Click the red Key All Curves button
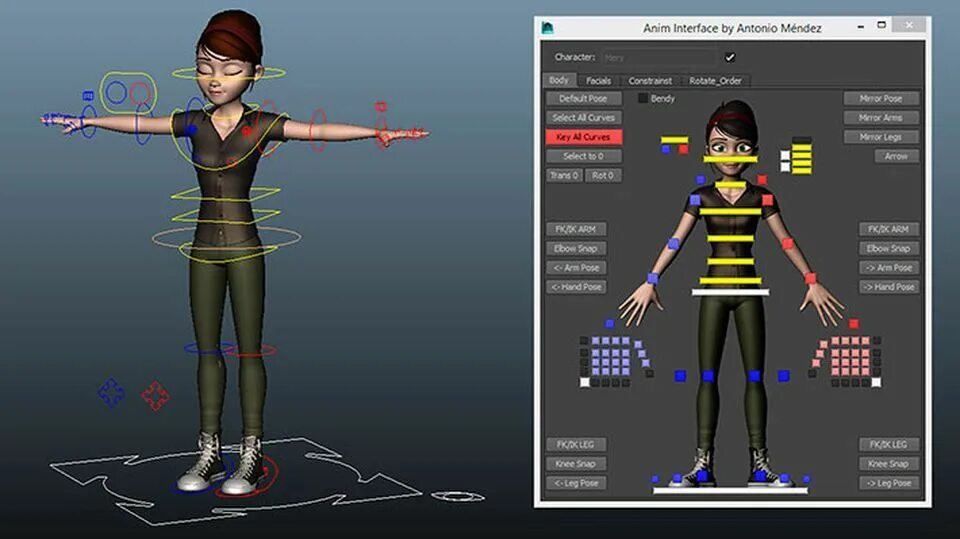The width and height of the screenshot is (960, 539). click(x=583, y=137)
